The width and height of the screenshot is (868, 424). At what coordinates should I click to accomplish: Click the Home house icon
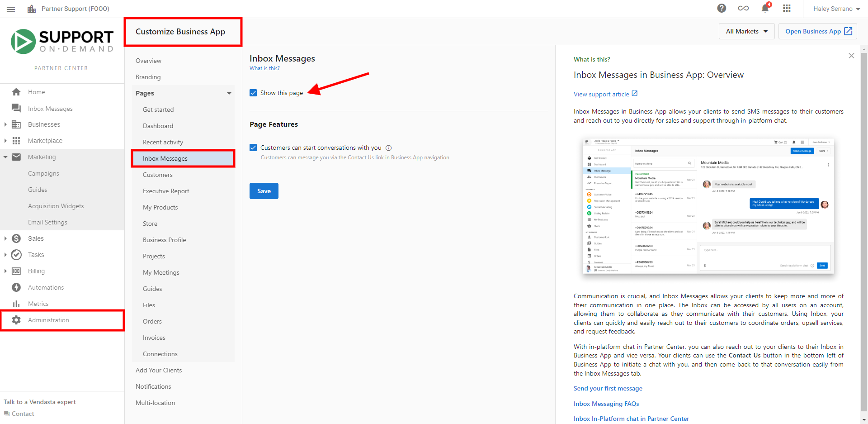pos(16,92)
